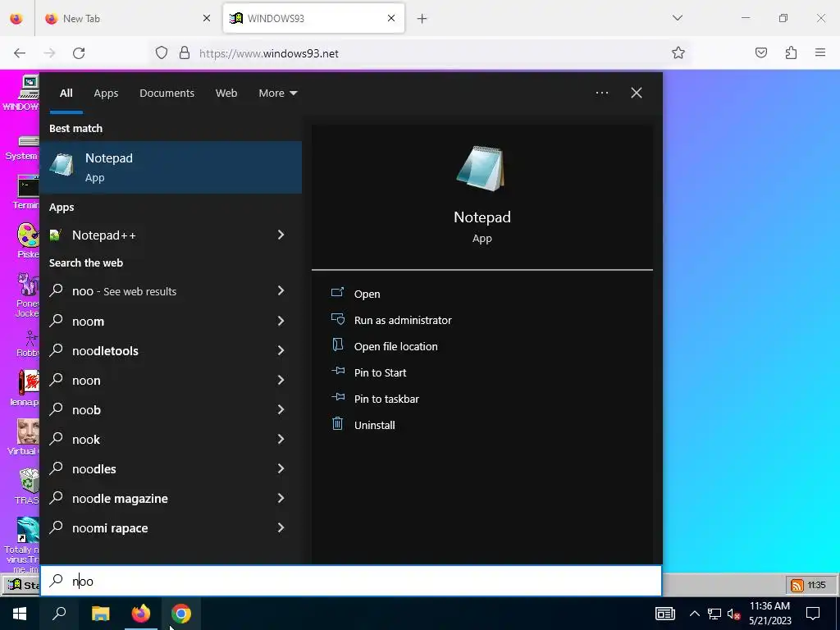
Task: Click the Save to Pocket icon
Action: [761, 52]
